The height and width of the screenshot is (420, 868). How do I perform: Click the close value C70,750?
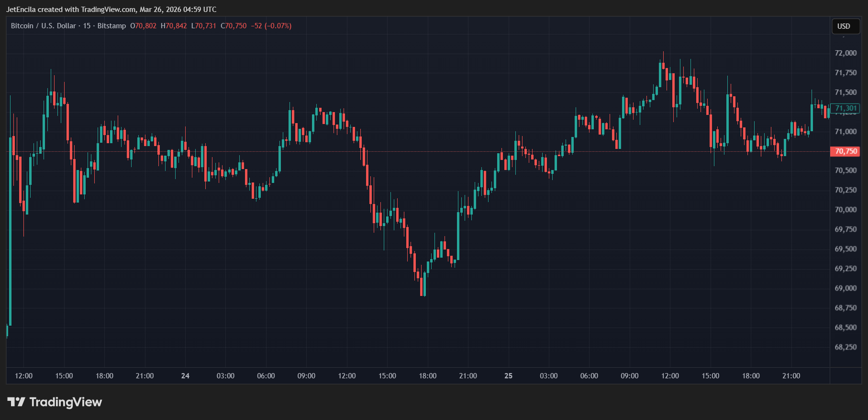tap(234, 26)
